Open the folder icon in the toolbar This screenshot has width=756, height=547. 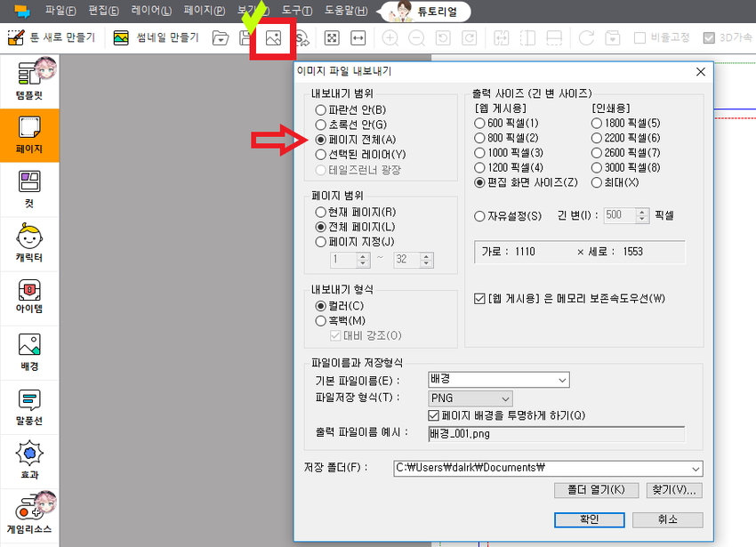click(221, 38)
